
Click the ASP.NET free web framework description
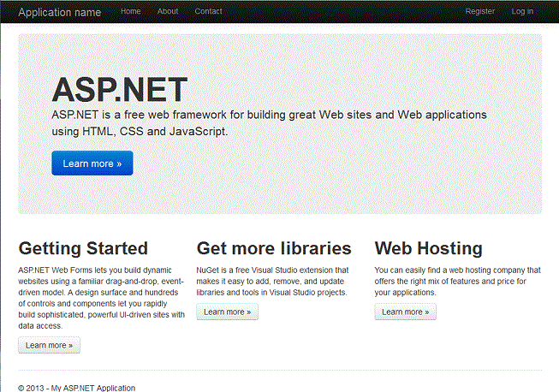pos(269,123)
